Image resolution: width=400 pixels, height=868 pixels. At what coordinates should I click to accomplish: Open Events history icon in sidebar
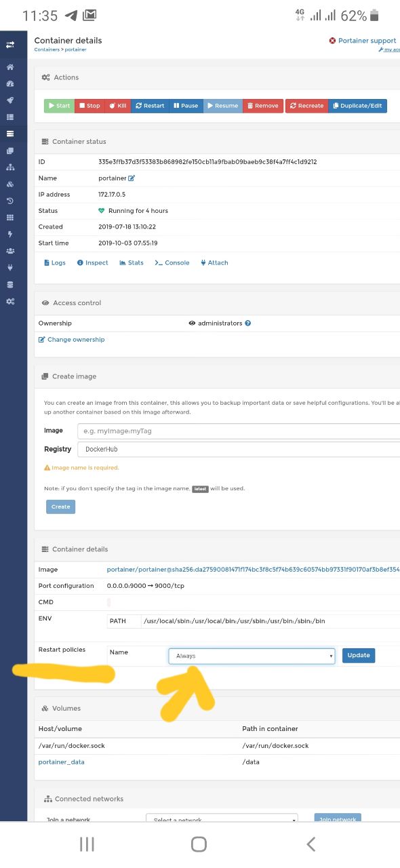click(x=10, y=201)
